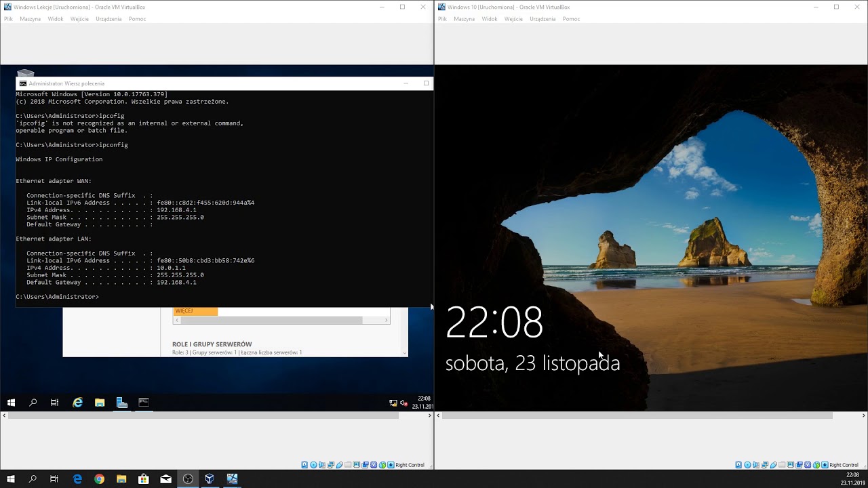
Task: Open Urządzenia menu in Windows Lekcje window
Action: (x=108, y=19)
